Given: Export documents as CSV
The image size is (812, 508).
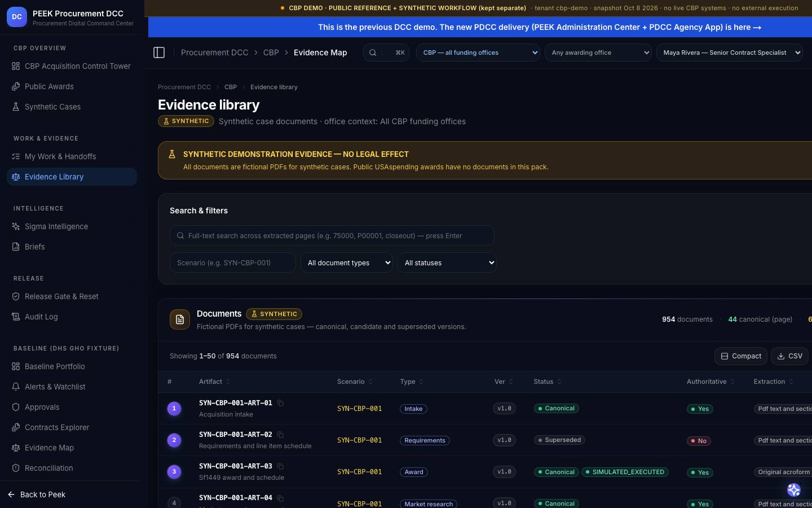Looking at the screenshot, I should [790, 356].
